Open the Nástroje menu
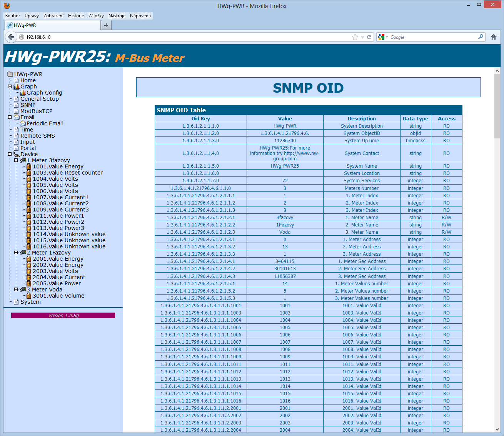Image resolution: width=504 pixels, height=436 pixels. (x=117, y=16)
